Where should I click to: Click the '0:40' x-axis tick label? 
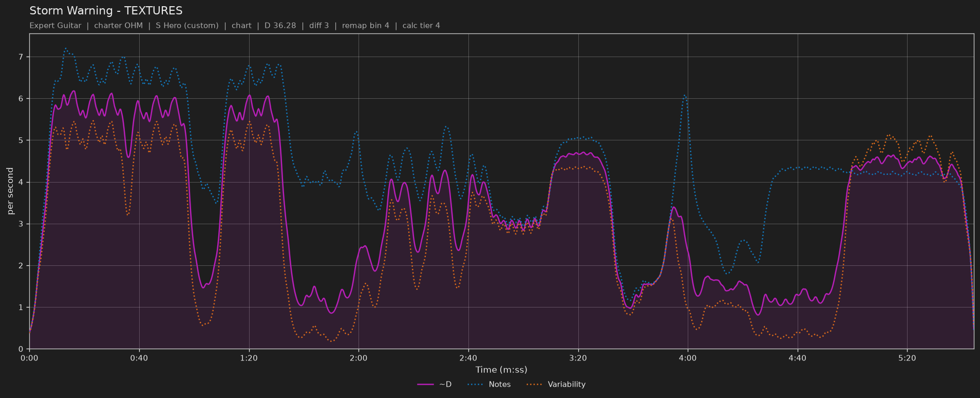[x=139, y=358]
